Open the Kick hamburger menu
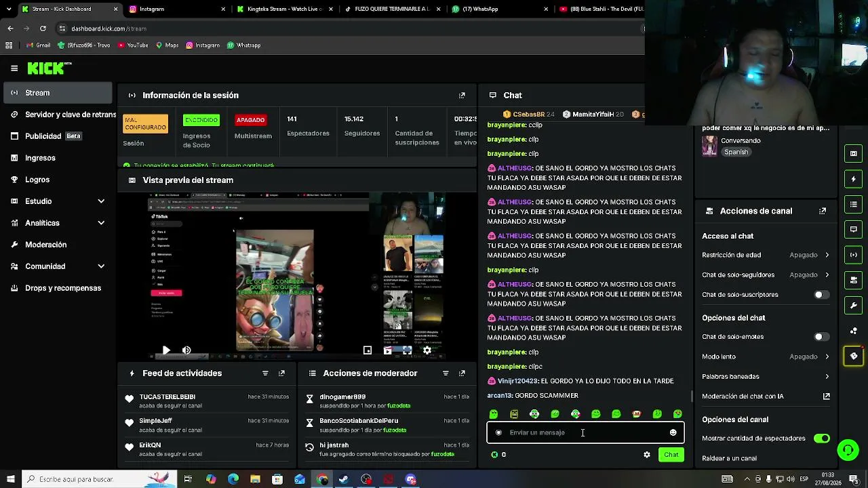This screenshot has width=868, height=488. click(14, 68)
